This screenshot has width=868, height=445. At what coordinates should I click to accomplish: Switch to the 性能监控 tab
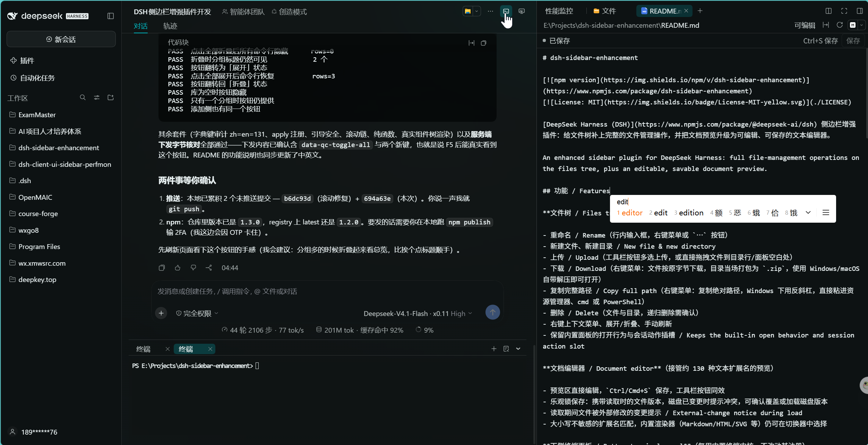[559, 11]
